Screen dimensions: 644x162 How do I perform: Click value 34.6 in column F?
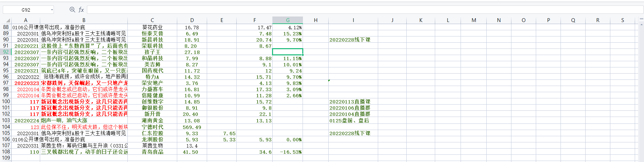[x=255, y=152]
